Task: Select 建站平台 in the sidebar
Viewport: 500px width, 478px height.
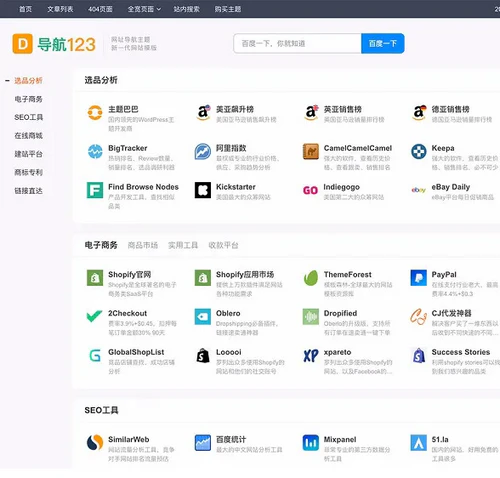Action: [28, 154]
